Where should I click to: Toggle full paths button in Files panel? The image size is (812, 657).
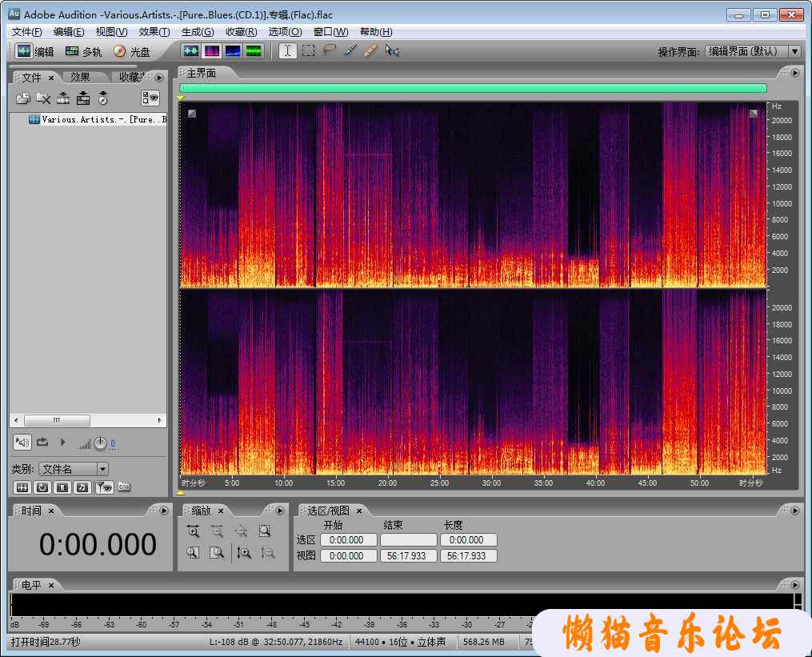coord(124,487)
